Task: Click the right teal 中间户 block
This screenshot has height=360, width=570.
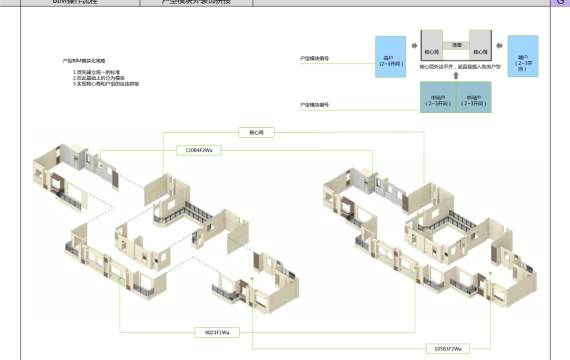Action: [x=474, y=97]
